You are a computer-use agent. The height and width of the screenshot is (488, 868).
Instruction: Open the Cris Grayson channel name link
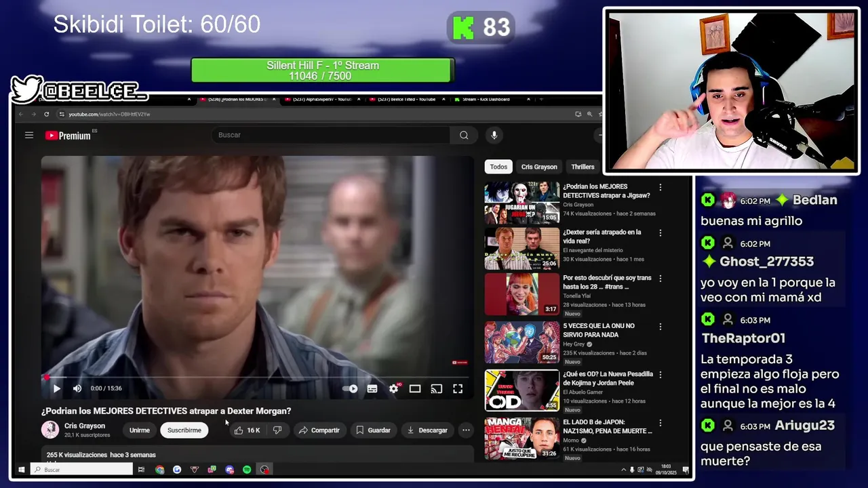pos(85,426)
